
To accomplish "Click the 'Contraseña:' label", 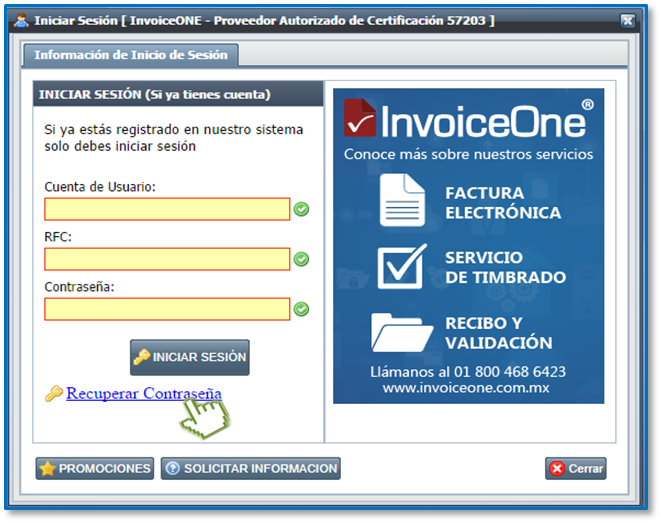I will point(79,287).
